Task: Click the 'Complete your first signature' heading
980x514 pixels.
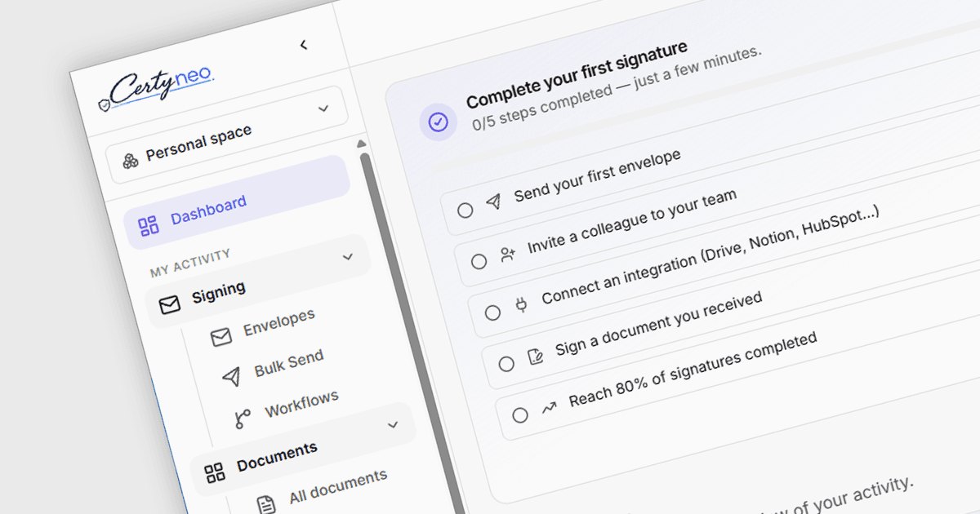Action: (x=577, y=73)
